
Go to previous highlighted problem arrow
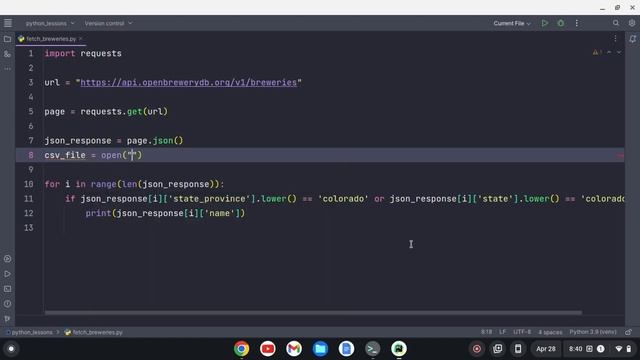(x=609, y=52)
